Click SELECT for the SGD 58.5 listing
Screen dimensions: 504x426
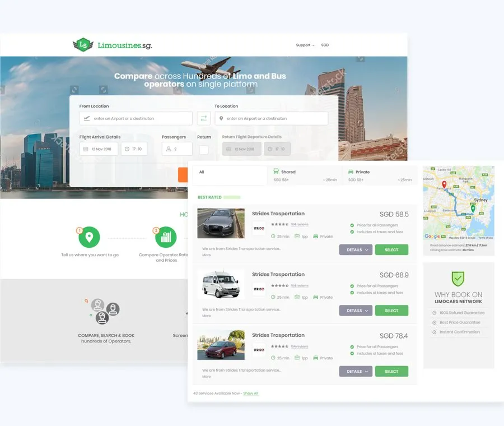point(391,249)
